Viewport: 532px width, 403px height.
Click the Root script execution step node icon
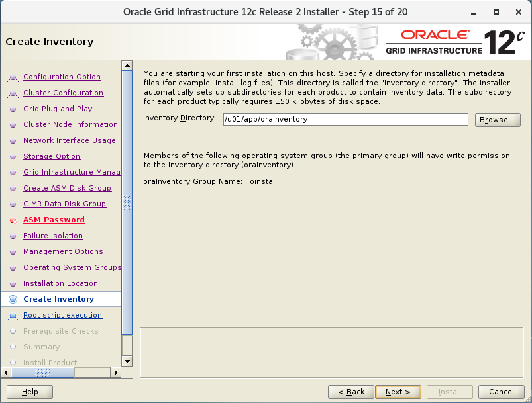pos(13,316)
